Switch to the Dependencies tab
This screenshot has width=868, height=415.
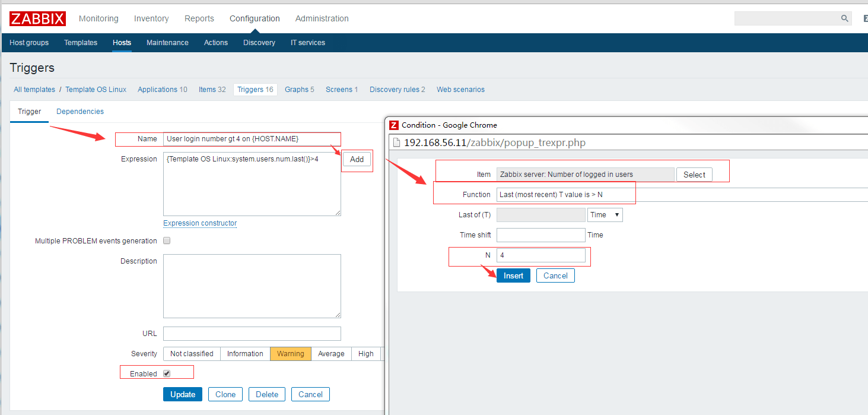pos(80,111)
